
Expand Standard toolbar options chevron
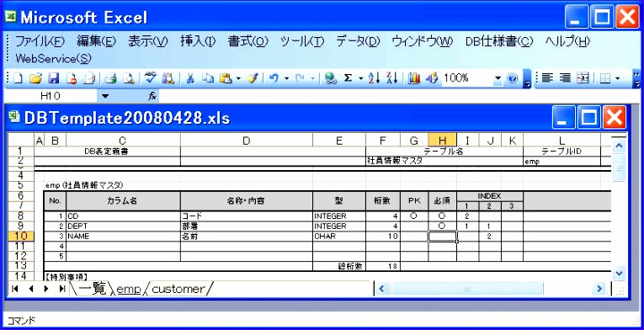click(x=528, y=79)
